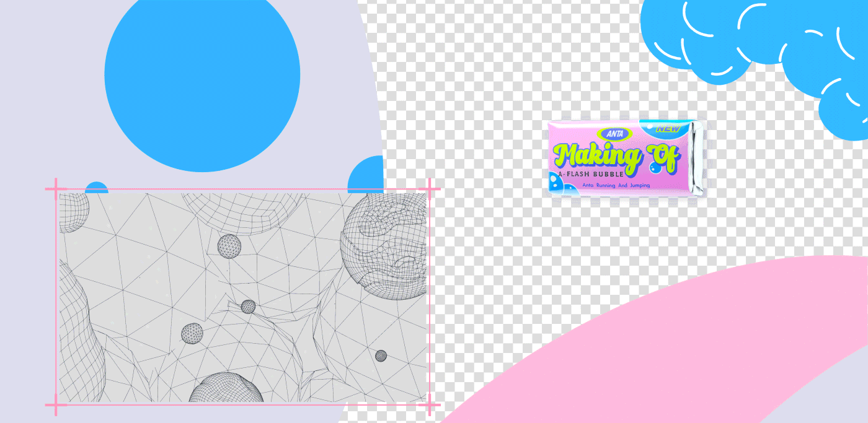
Task: Click the wireframe spheres render image
Action: (x=243, y=297)
